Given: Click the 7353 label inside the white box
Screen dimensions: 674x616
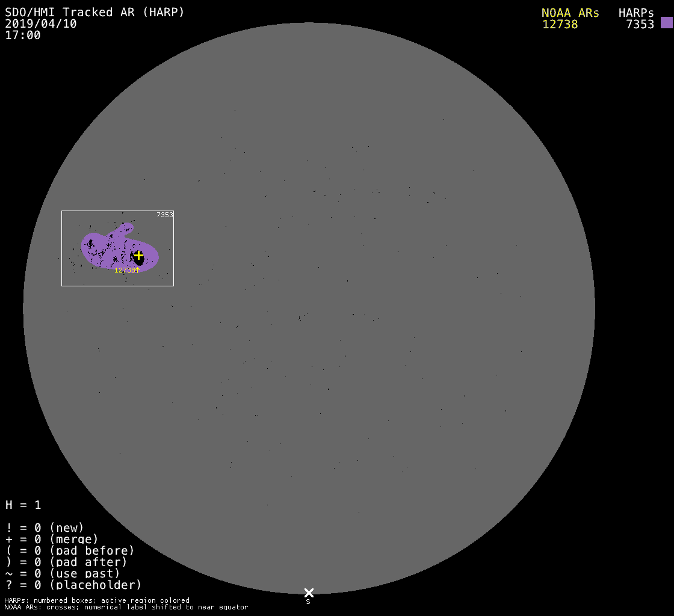Looking at the screenshot, I should (164, 215).
